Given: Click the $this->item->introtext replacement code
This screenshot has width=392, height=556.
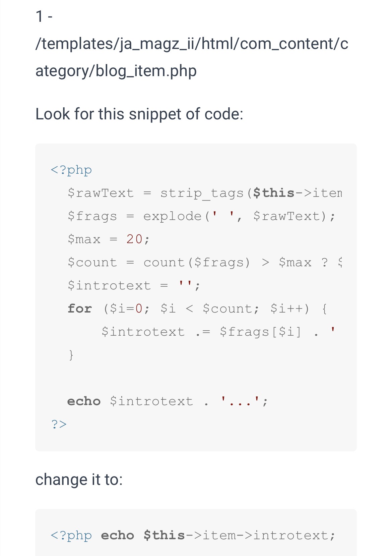Looking at the screenshot, I should [x=239, y=536].
